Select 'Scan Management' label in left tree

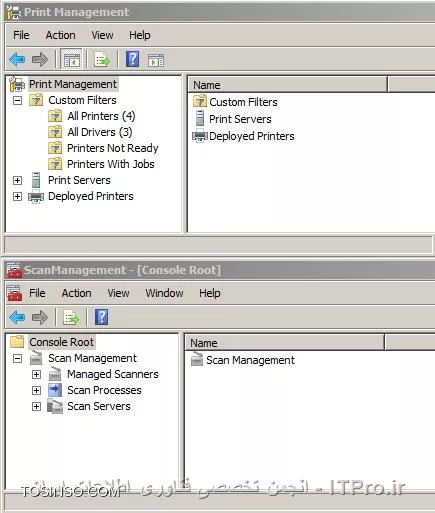coord(92,358)
